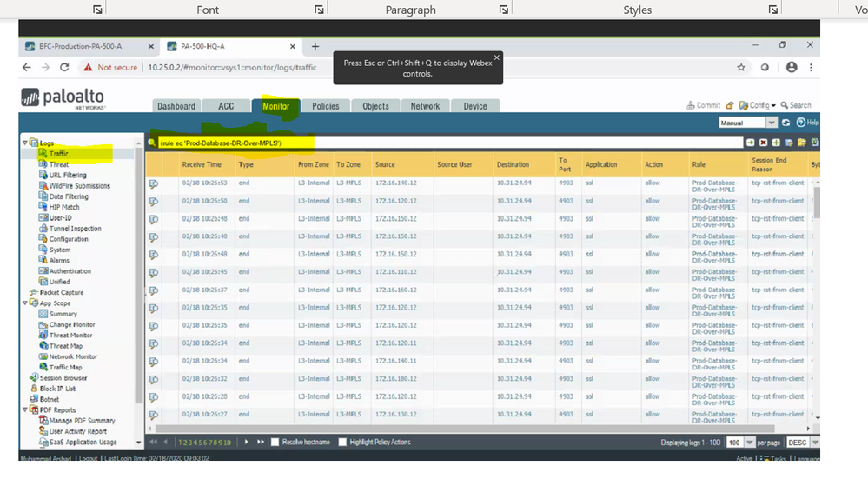Open HIP Match logs

coord(64,207)
